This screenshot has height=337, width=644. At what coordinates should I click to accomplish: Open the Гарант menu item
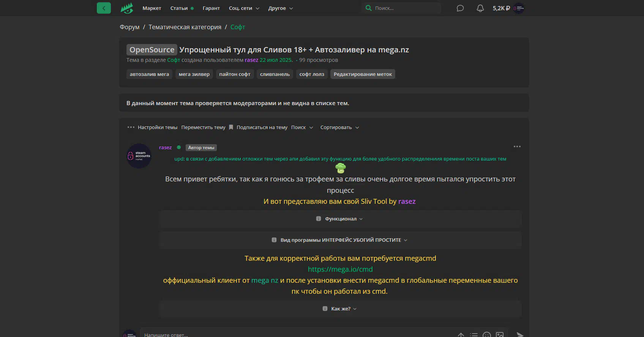pyautogui.click(x=211, y=8)
